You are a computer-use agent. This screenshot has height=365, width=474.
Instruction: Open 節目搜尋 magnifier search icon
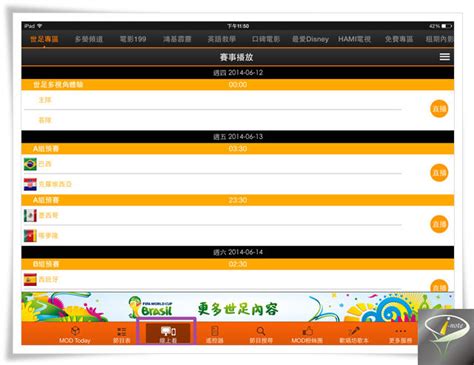[261, 334]
